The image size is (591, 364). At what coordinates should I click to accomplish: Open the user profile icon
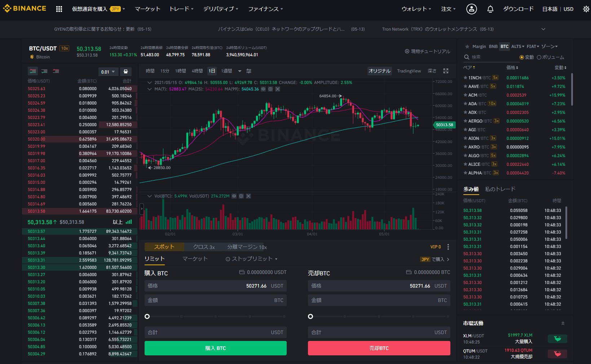(471, 9)
